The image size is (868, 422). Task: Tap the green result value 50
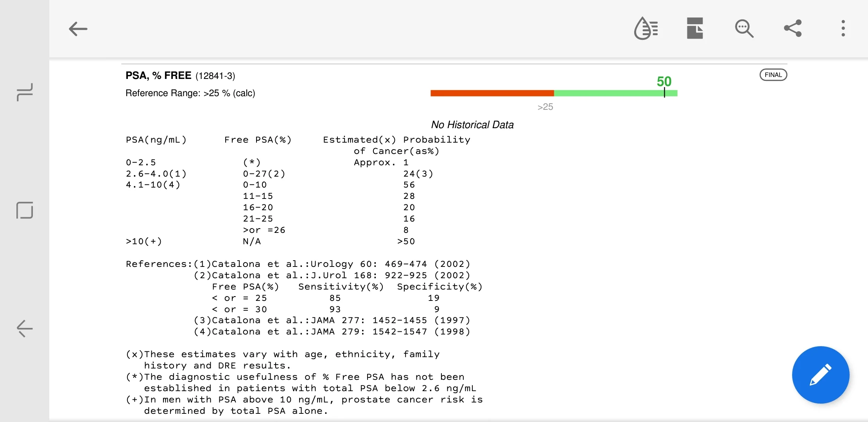[664, 81]
